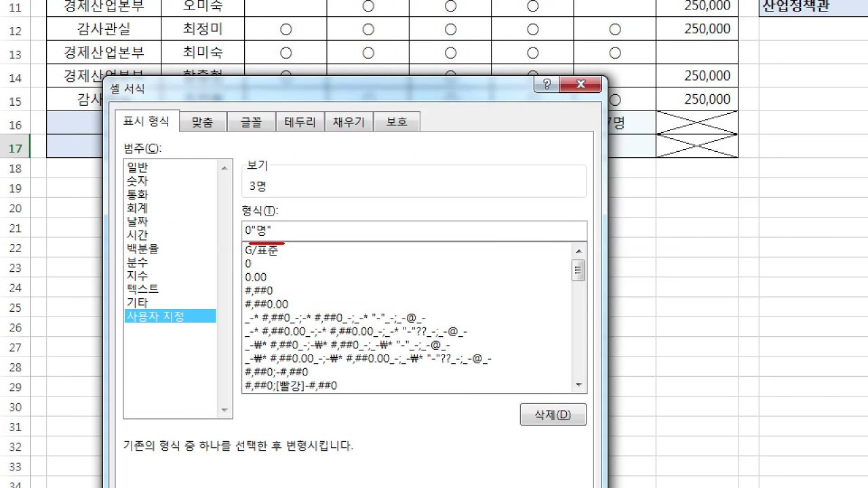Open the 글꼴 tab
868x488 pixels.
coord(250,122)
